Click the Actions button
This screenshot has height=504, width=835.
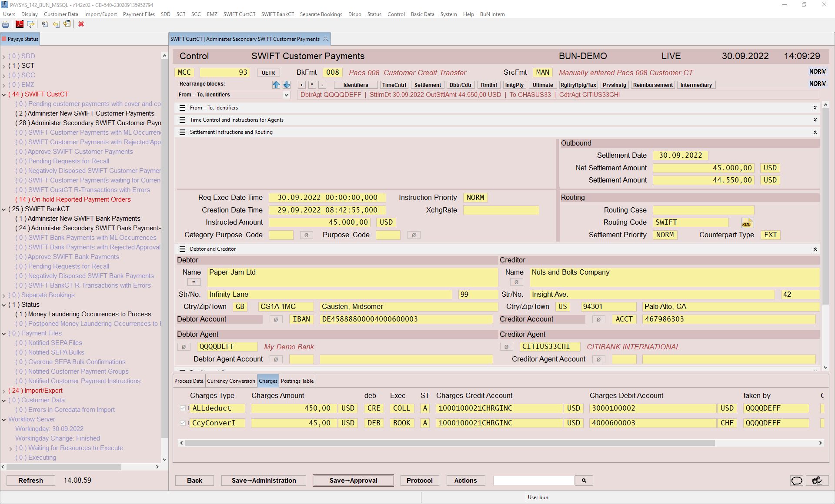(465, 481)
